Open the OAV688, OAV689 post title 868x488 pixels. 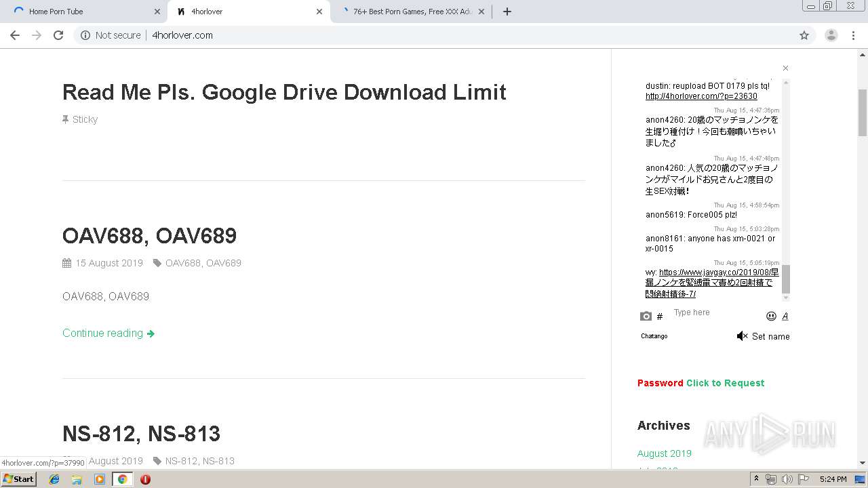pos(149,235)
